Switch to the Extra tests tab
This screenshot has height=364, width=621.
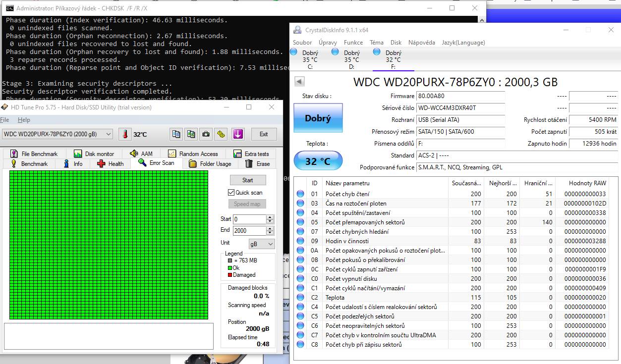coord(251,154)
